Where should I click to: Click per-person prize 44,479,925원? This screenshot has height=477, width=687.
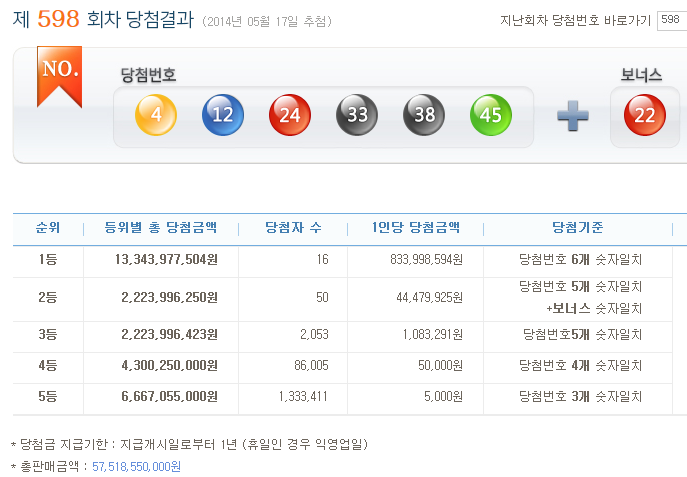pyautogui.click(x=429, y=298)
